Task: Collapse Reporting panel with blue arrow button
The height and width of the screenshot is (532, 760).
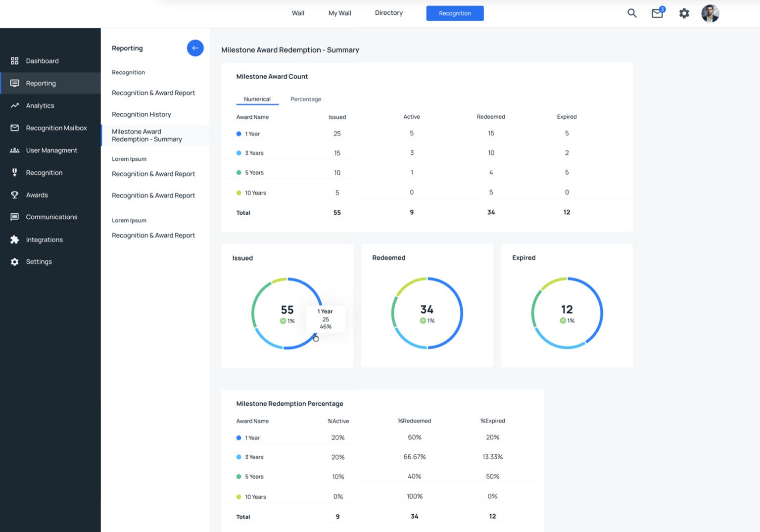Action: pos(195,48)
